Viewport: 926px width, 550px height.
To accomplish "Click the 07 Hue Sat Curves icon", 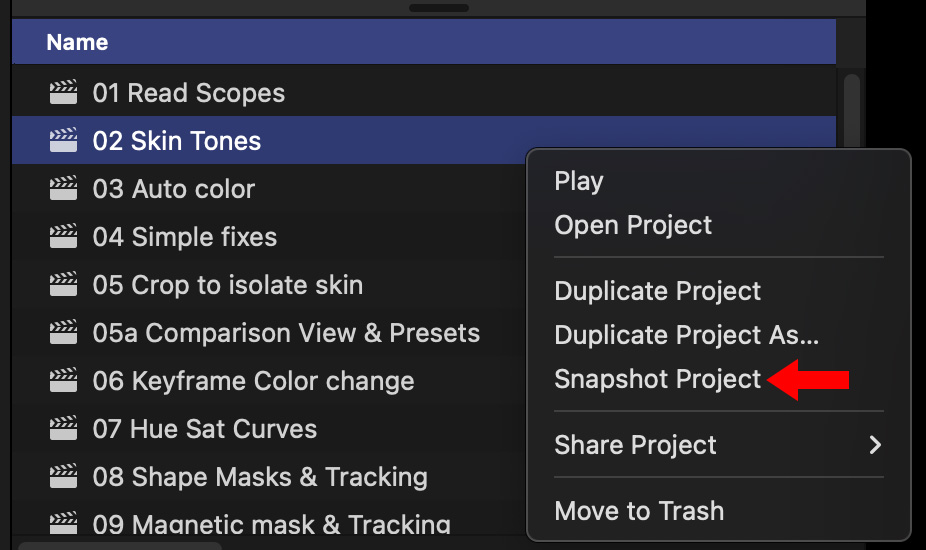I will point(63,429).
